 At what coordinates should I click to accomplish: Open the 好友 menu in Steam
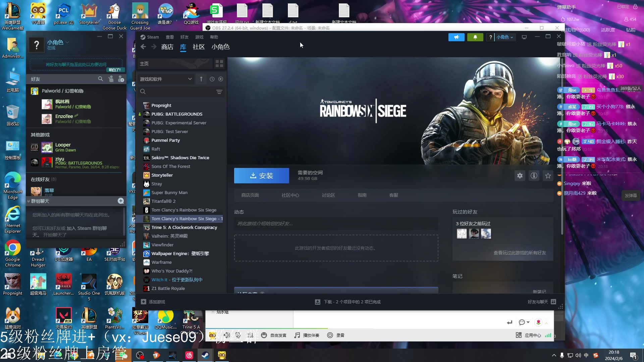click(x=184, y=37)
